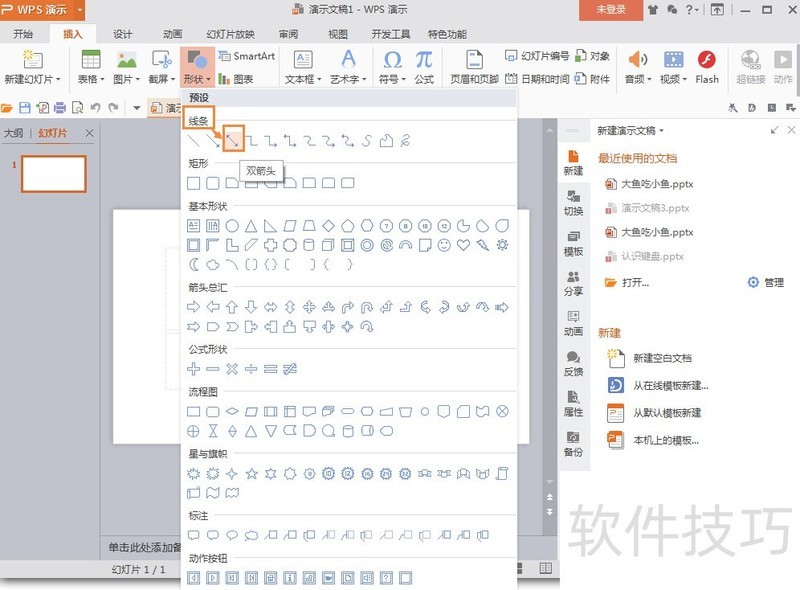Insert an object (对象)
This screenshot has width=800, height=590.
pyautogui.click(x=592, y=56)
